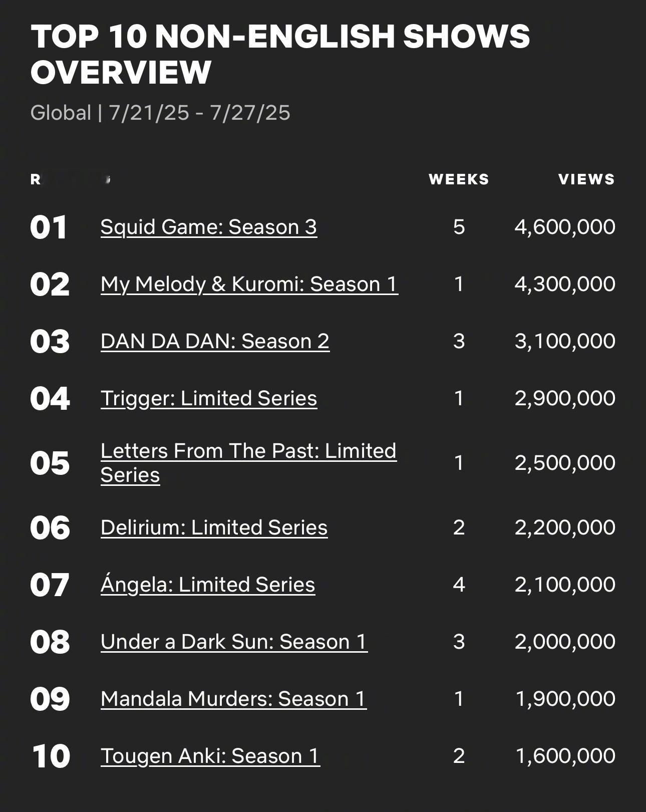Click the 4,600,000 views value
646x812 pixels.
(x=565, y=227)
